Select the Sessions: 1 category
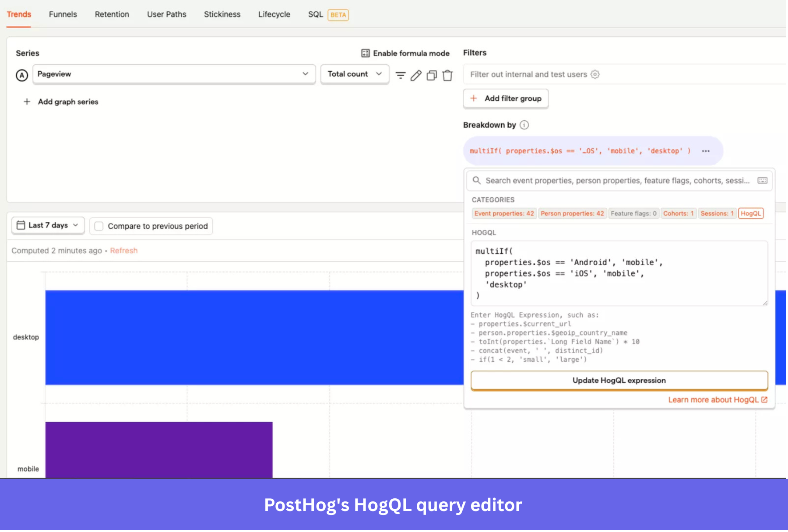This screenshot has width=788, height=532. [x=717, y=213]
